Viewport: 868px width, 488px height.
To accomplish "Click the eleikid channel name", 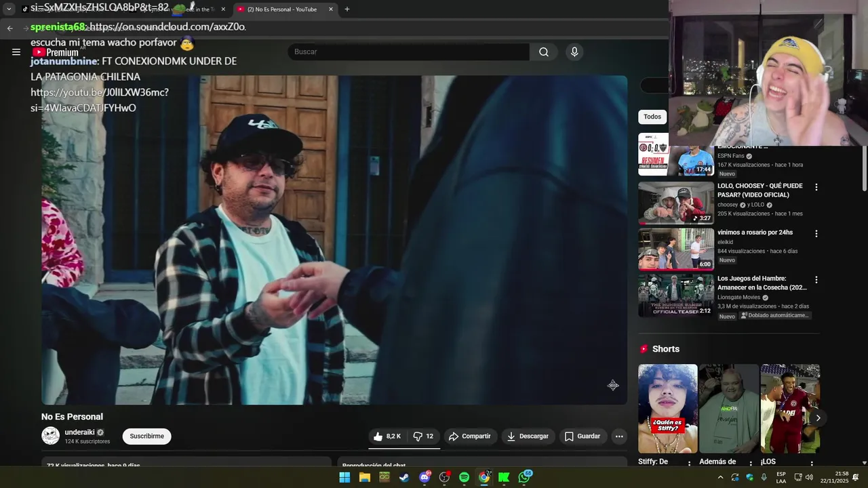I will click(x=725, y=242).
